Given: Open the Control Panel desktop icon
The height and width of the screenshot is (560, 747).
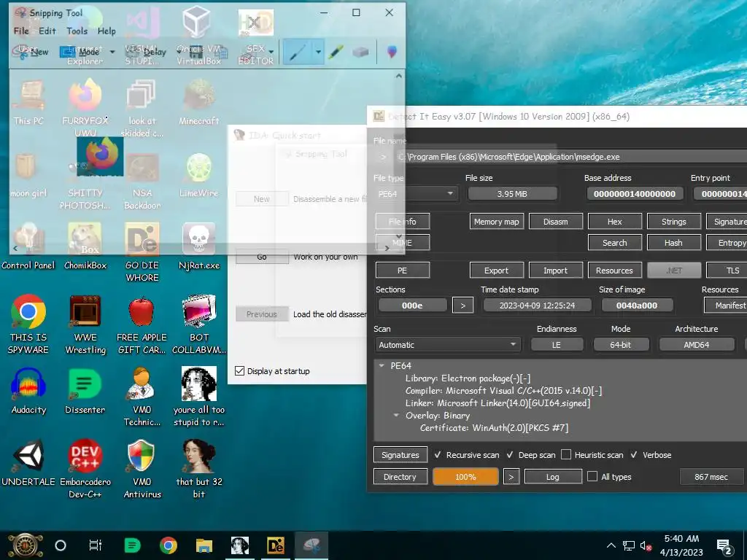Looking at the screenshot, I should point(28,245).
